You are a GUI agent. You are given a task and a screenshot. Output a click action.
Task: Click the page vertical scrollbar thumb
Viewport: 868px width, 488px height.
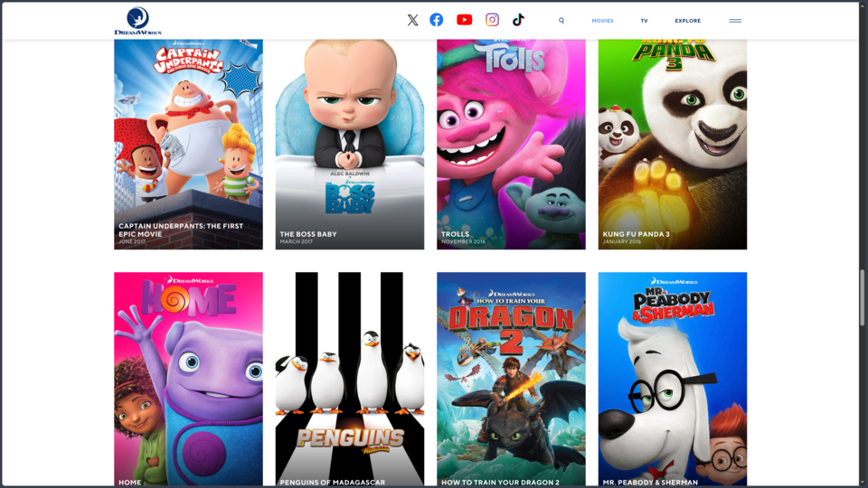point(862,297)
